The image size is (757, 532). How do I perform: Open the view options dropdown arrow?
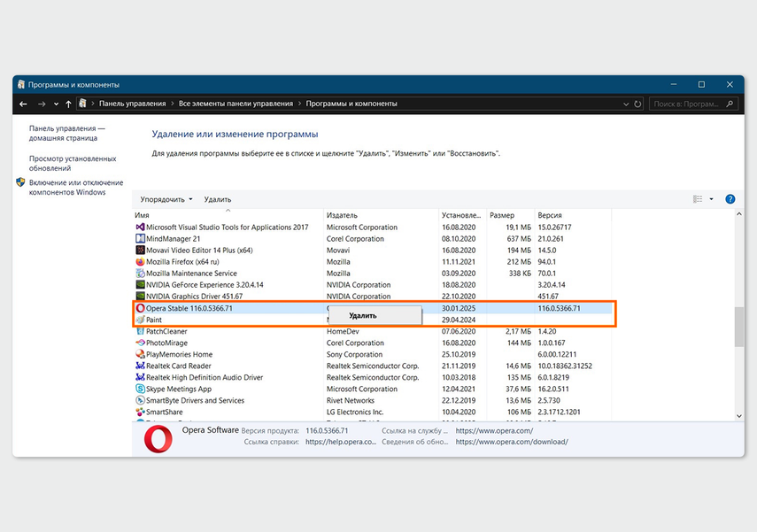tap(711, 199)
